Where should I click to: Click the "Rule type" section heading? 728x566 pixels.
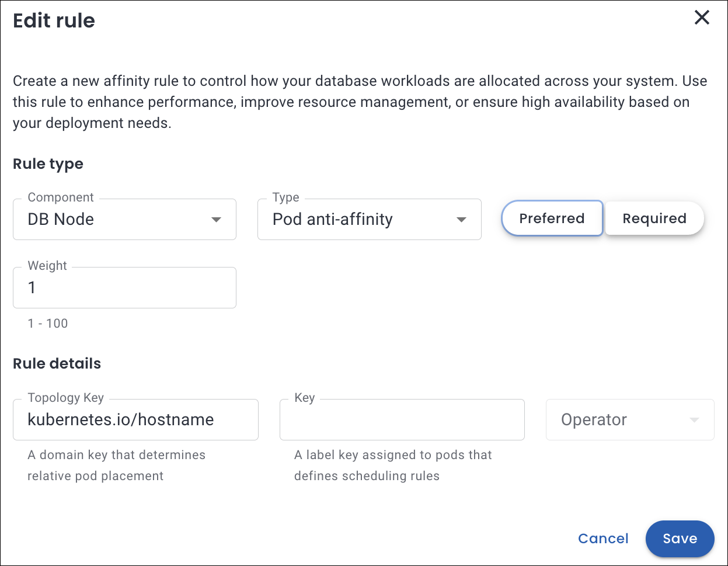click(x=48, y=164)
